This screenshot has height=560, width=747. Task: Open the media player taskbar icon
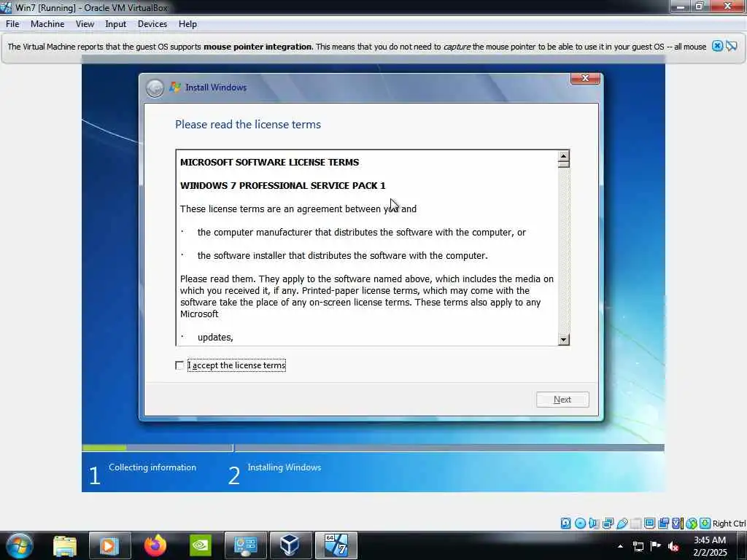[x=109, y=545]
